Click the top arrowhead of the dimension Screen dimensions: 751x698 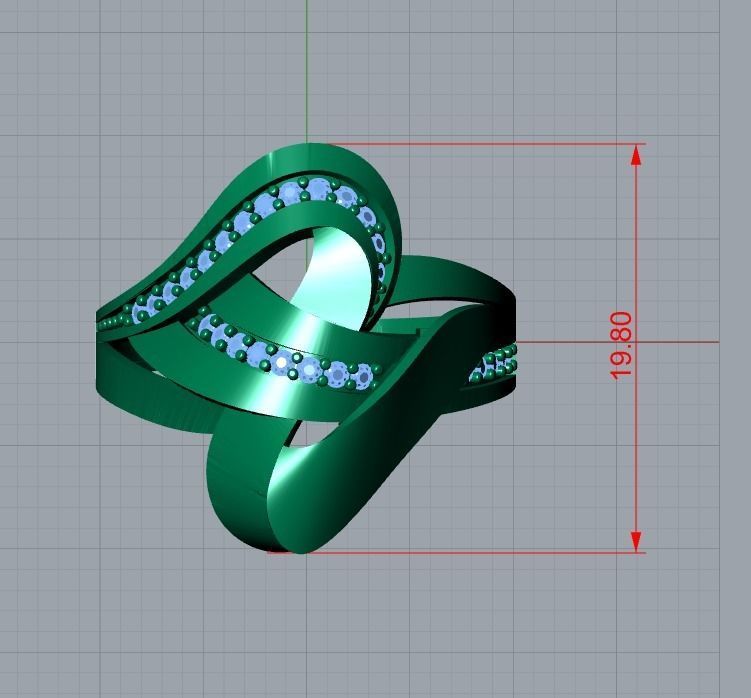pos(636,155)
